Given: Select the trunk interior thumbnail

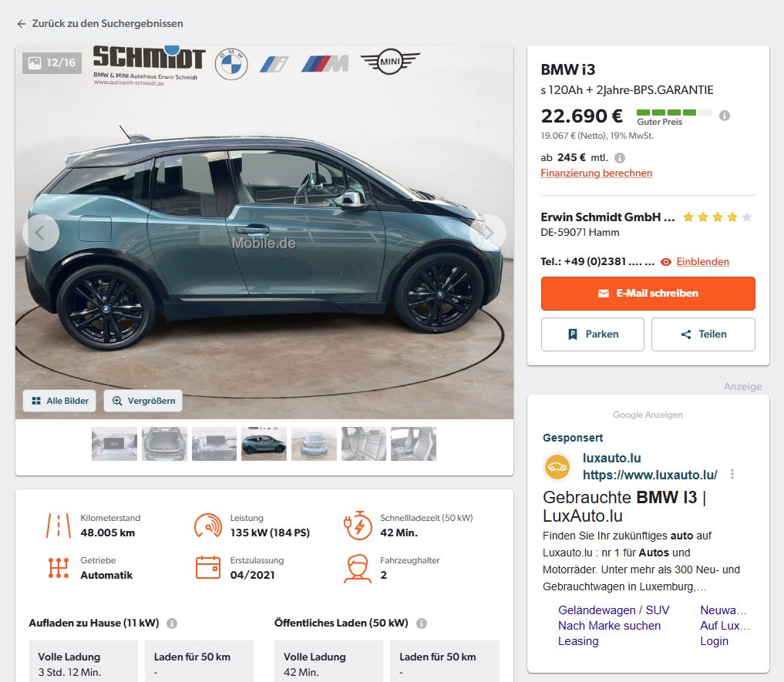Looking at the screenshot, I should point(164,444).
